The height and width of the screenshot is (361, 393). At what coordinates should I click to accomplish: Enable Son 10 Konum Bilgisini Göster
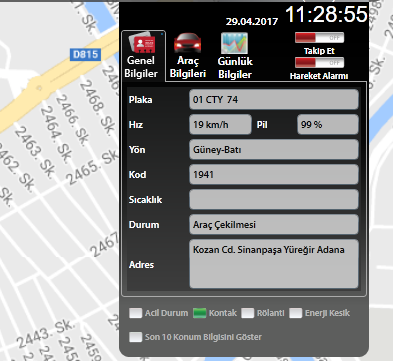[135, 337]
